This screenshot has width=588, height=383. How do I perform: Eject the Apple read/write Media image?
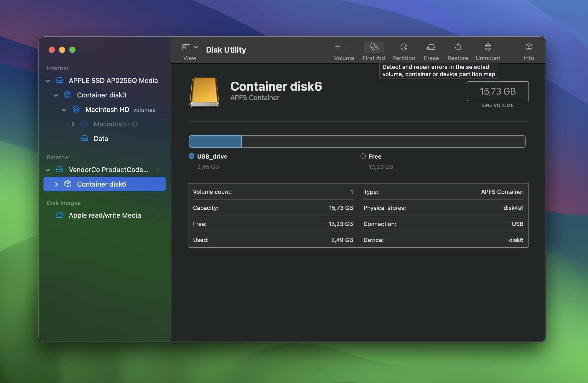click(x=158, y=215)
